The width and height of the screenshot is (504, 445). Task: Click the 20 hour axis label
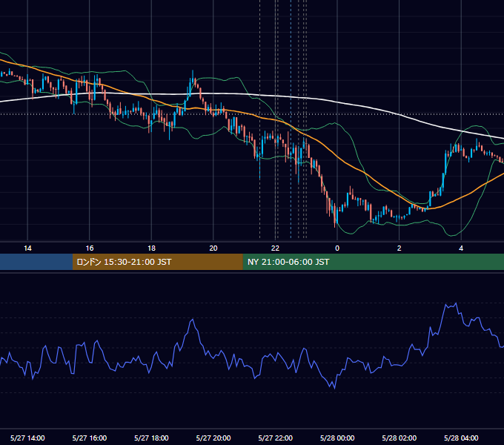pyautogui.click(x=213, y=248)
